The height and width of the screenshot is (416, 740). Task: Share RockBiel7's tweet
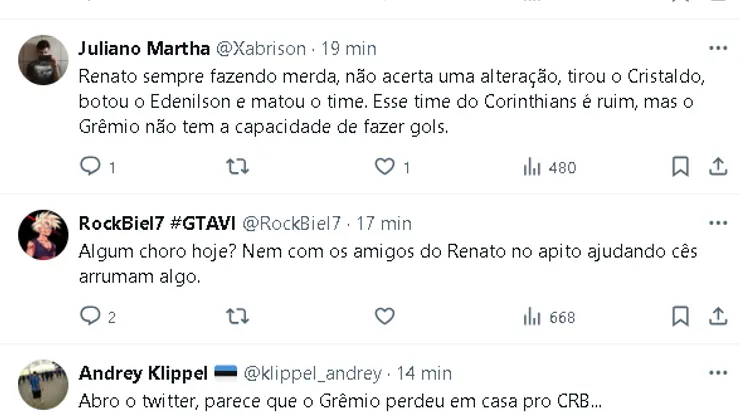click(718, 317)
